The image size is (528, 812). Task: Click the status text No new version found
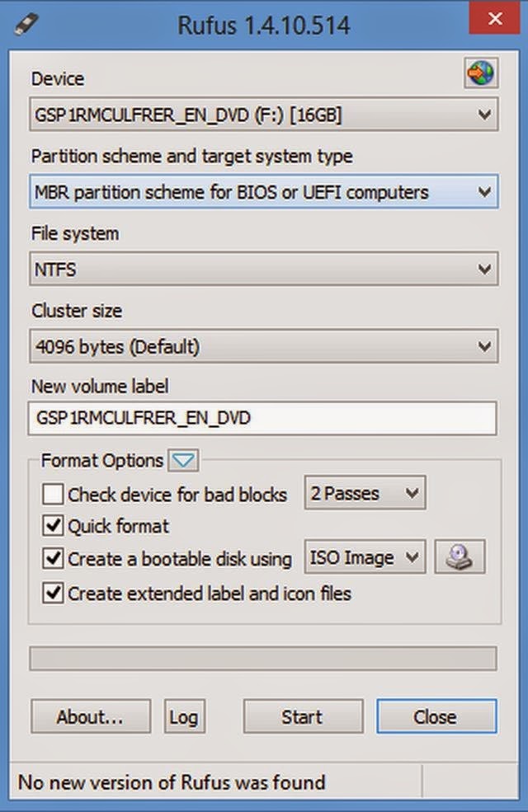tap(172, 782)
